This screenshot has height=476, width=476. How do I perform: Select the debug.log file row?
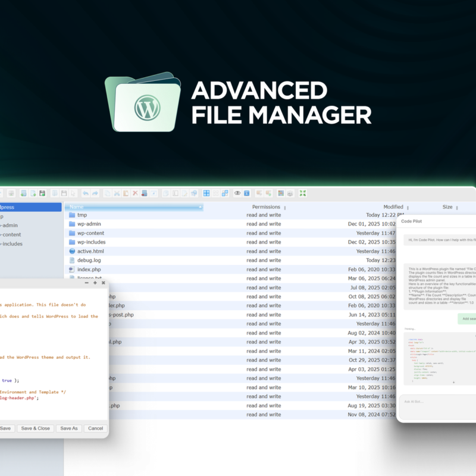[x=89, y=260]
